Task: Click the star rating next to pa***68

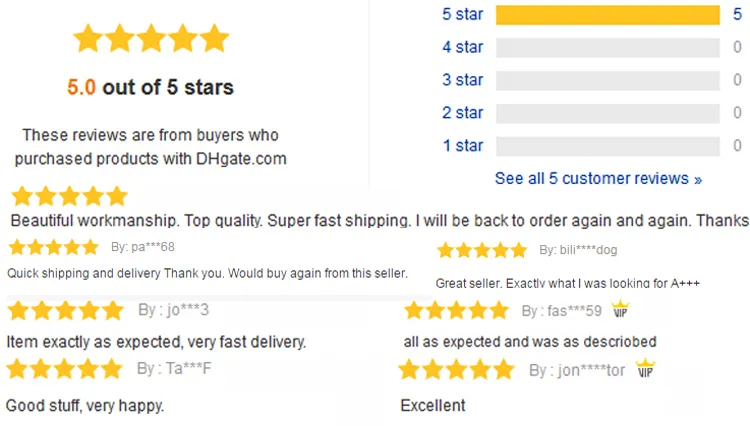Action: [x=54, y=247]
